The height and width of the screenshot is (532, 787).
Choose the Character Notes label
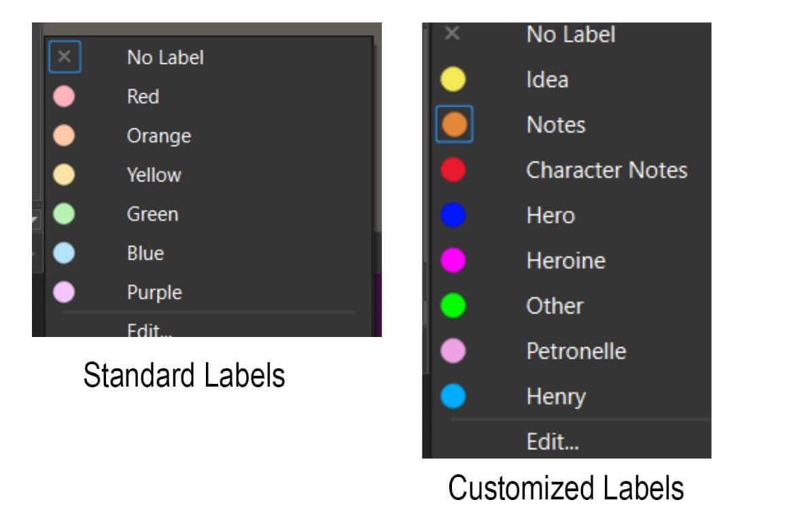[606, 170]
